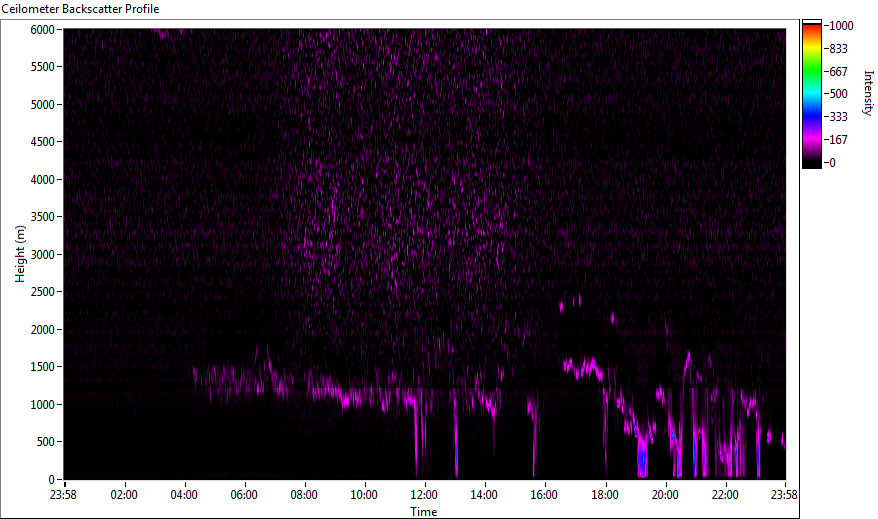Click the 4500 height axis tick label

(43, 142)
